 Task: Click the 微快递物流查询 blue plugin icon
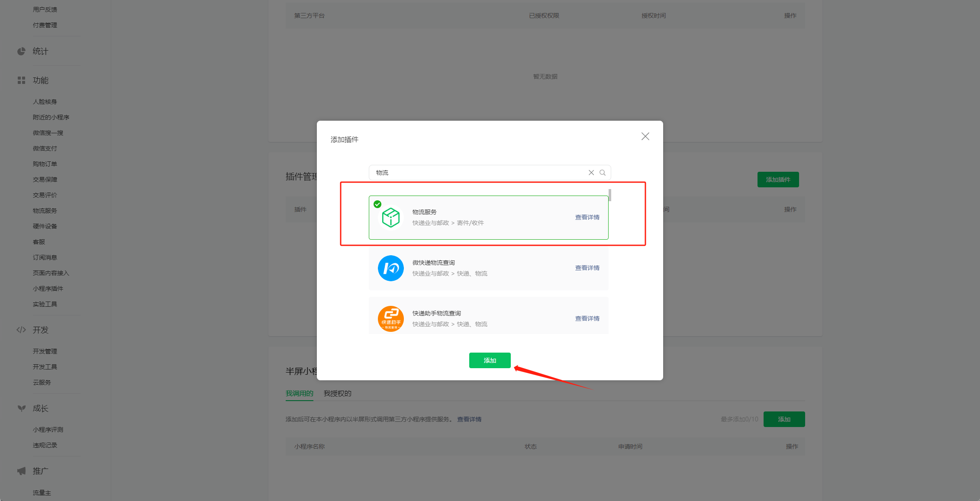(390, 268)
